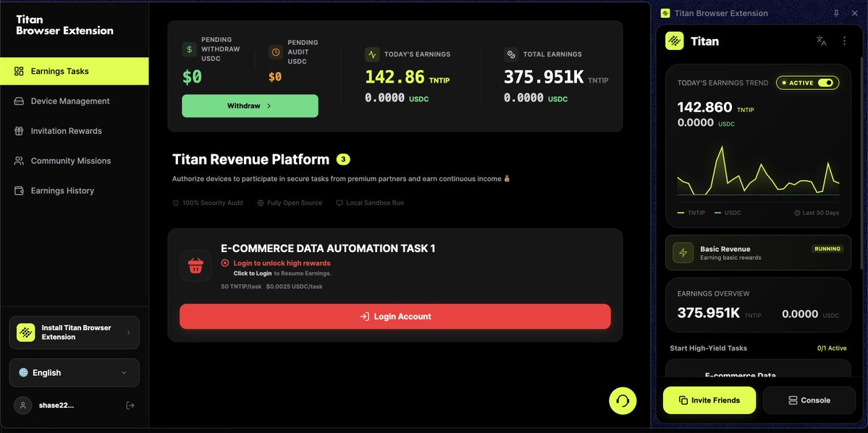
Task: Click the logout icon next to shase22
Action: 130,405
